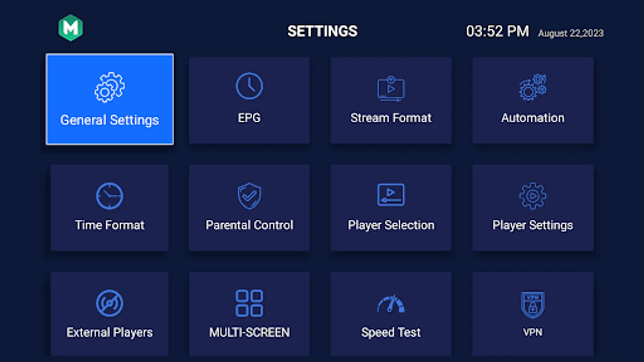Click the Speed Test text label
Screen dimensions: 644x362
(391, 333)
